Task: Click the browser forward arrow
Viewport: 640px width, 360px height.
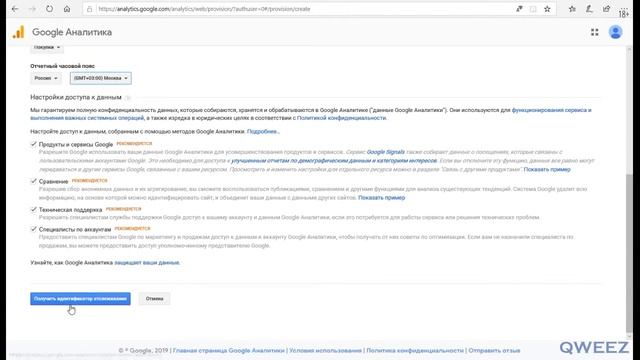Action: pos(32,9)
